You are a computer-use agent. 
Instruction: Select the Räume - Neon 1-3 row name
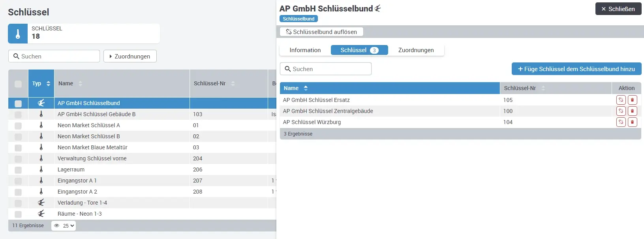coord(79,214)
